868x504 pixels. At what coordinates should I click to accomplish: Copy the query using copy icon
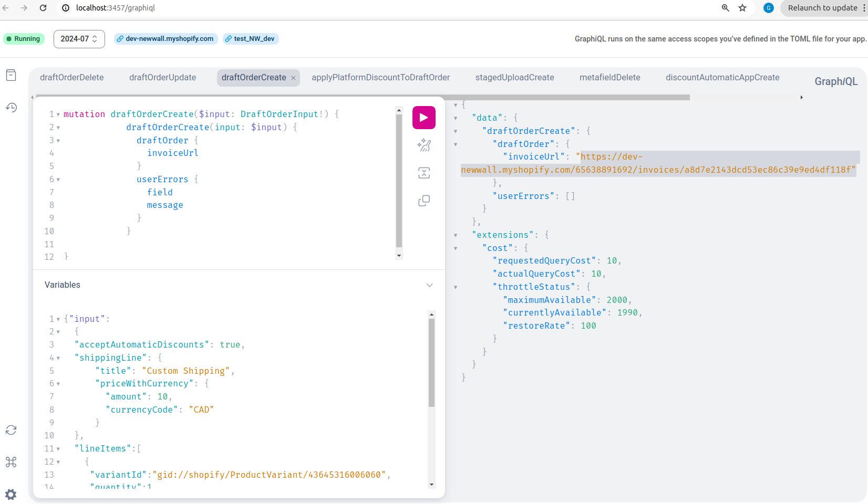coord(424,201)
